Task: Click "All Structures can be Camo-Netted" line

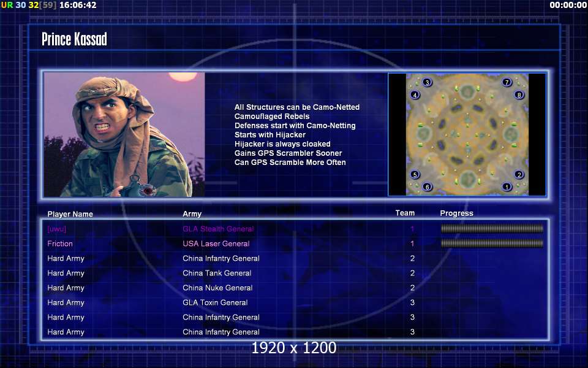Action: [x=297, y=107]
